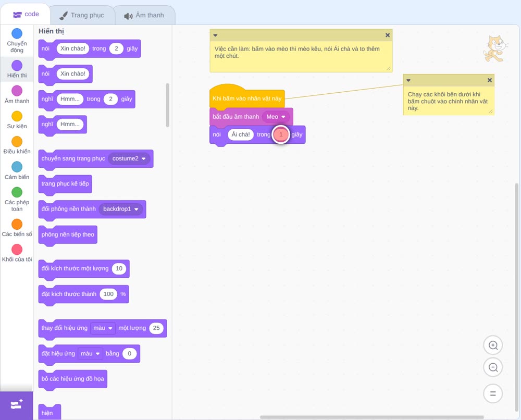The width and height of the screenshot is (521, 420).
Task: Delete the 'Việc cần làm' comment with X
Action: (x=388, y=35)
